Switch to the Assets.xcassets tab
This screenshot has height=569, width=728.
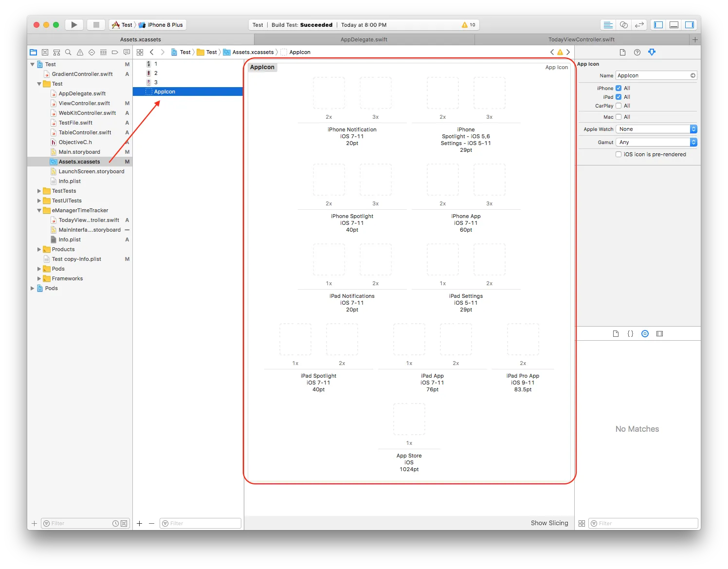click(141, 39)
